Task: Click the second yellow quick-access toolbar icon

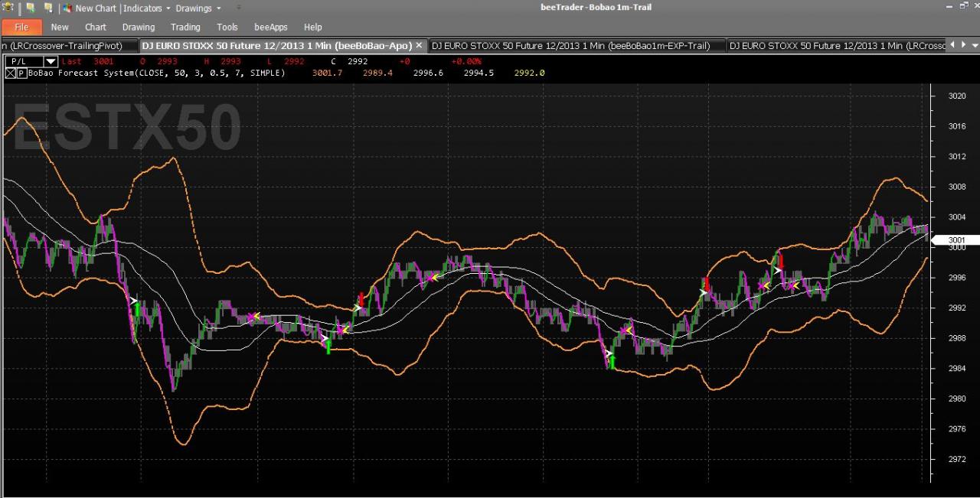Action: 48,8
